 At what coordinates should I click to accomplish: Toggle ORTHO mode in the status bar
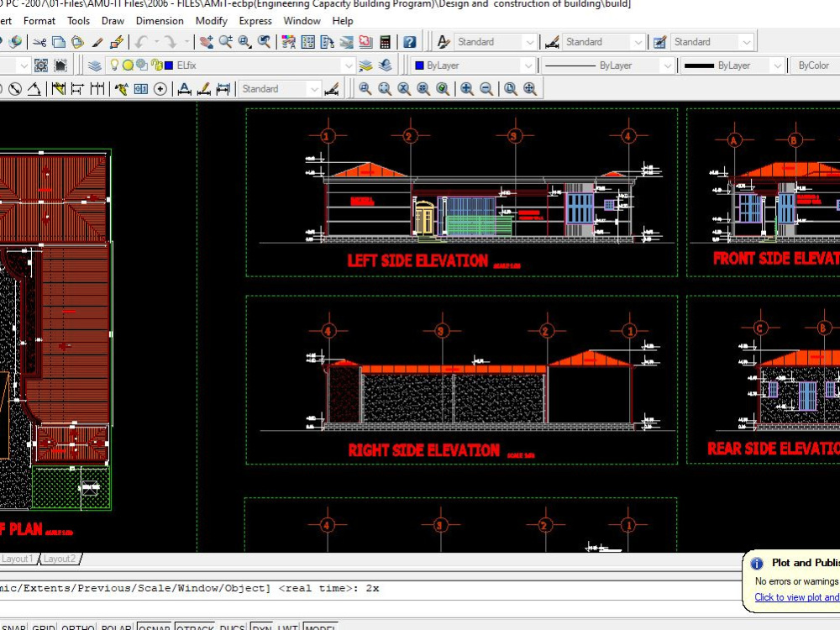(77, 627)
